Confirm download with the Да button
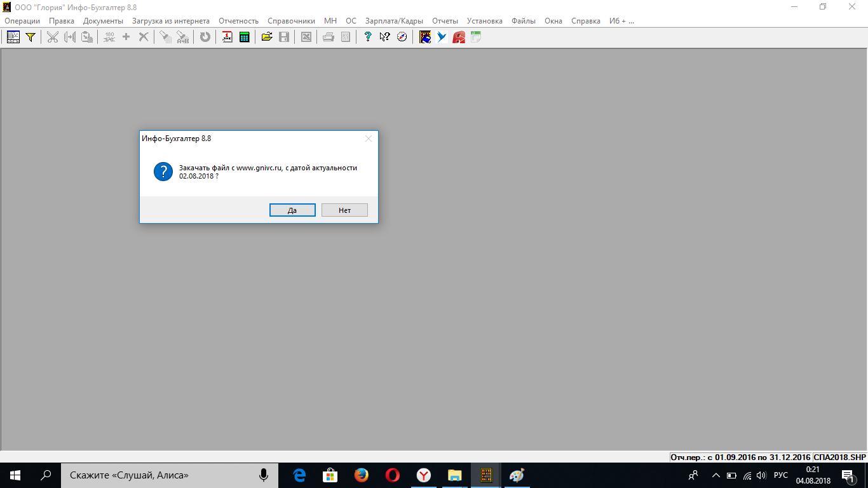 coord(292,210)
